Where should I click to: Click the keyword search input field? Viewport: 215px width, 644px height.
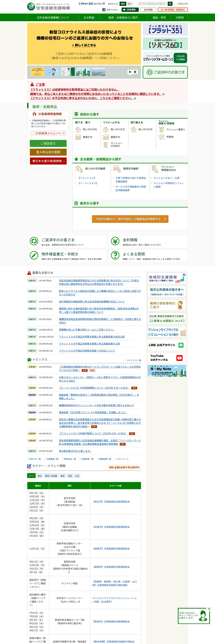pos(152,4)
